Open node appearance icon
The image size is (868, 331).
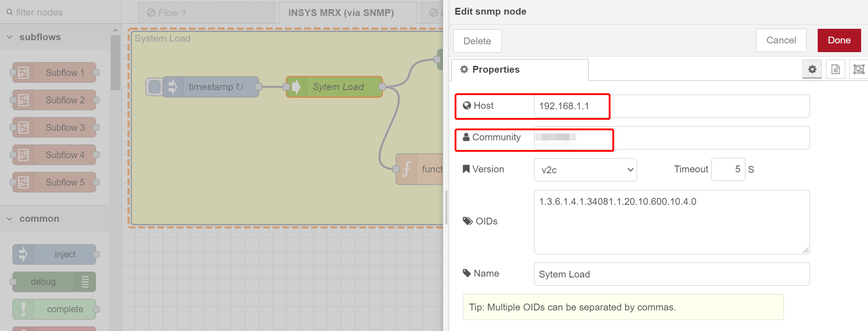coord(858,69)
